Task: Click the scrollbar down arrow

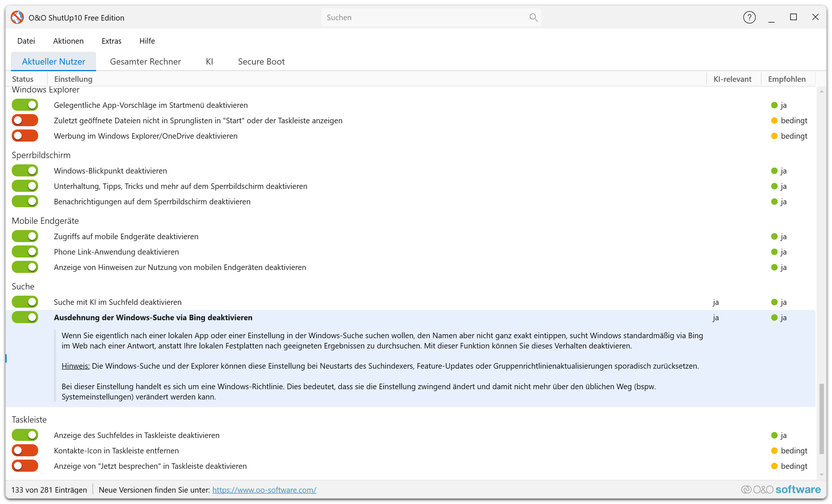Action: click(x=822, y=475)
